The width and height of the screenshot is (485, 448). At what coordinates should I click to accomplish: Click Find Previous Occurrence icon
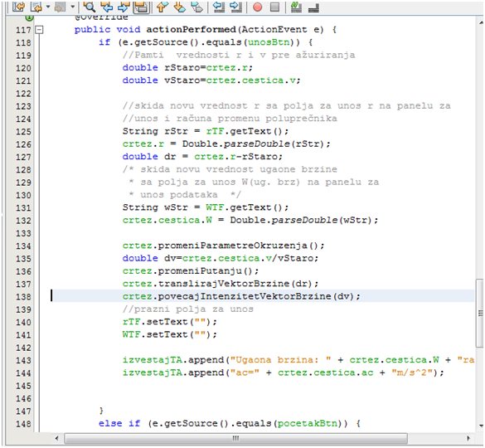(x=106, y=7)
